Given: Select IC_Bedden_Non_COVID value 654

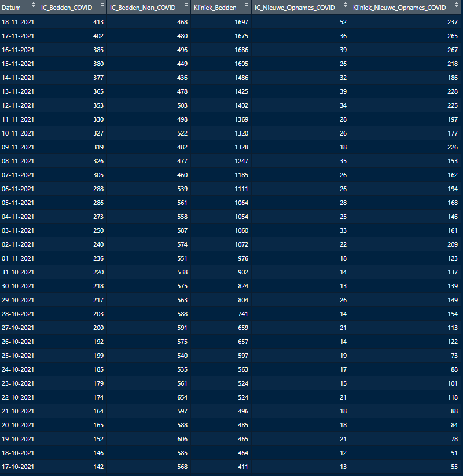Looking at the screenshot, I should pyautogui.click(x=182, y=397).
